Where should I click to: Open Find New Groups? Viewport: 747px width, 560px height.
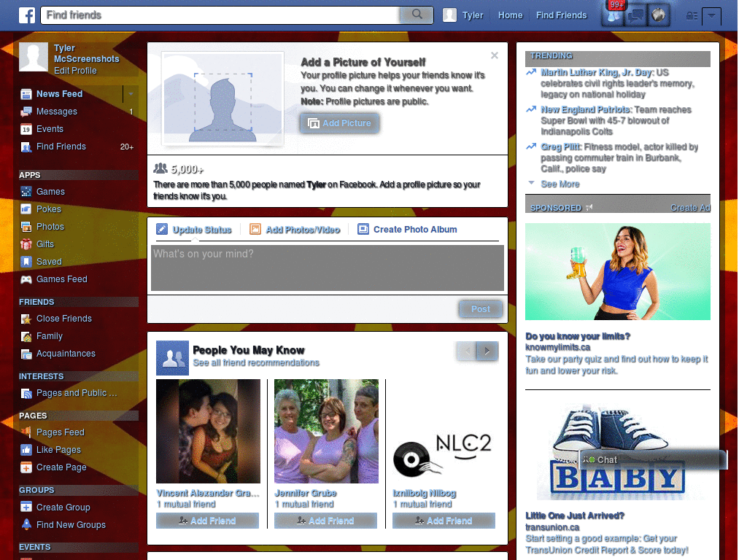[71, 525]
